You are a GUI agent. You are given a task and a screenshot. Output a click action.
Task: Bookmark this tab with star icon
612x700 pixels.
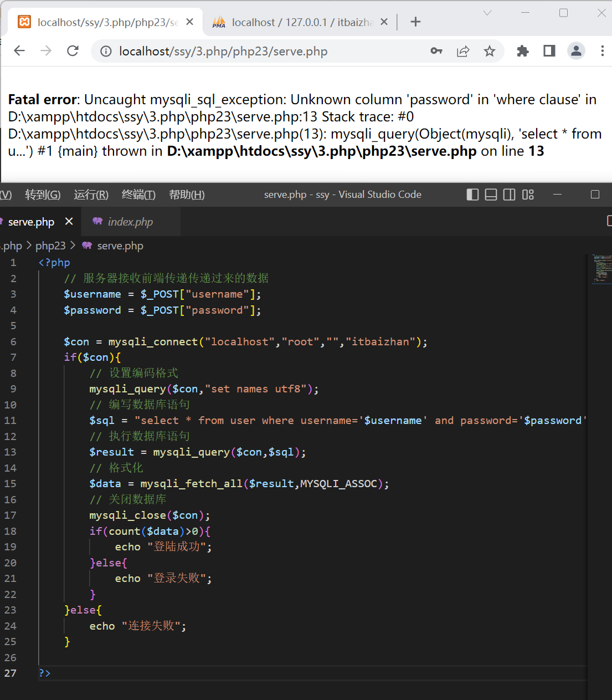click(x=490, y=51)
